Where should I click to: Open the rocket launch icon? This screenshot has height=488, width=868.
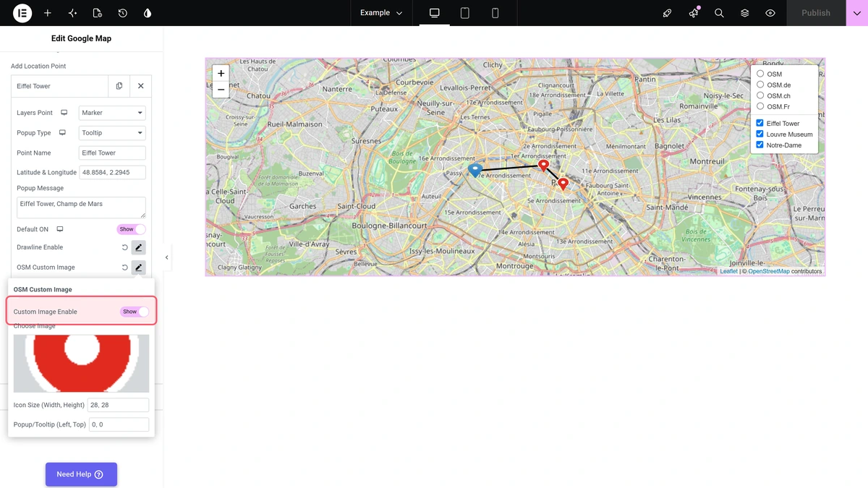pyautogui.click(x=668, y=13)
